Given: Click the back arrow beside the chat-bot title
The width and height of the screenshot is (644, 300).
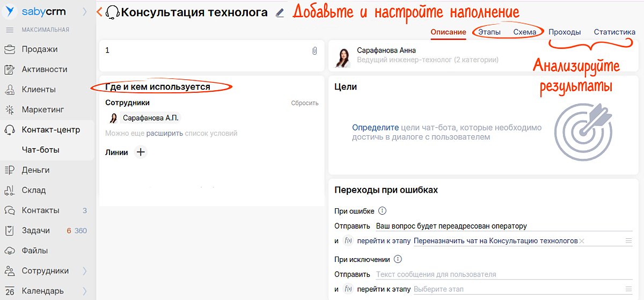Looking at the screenshot, I should [99, 12].
